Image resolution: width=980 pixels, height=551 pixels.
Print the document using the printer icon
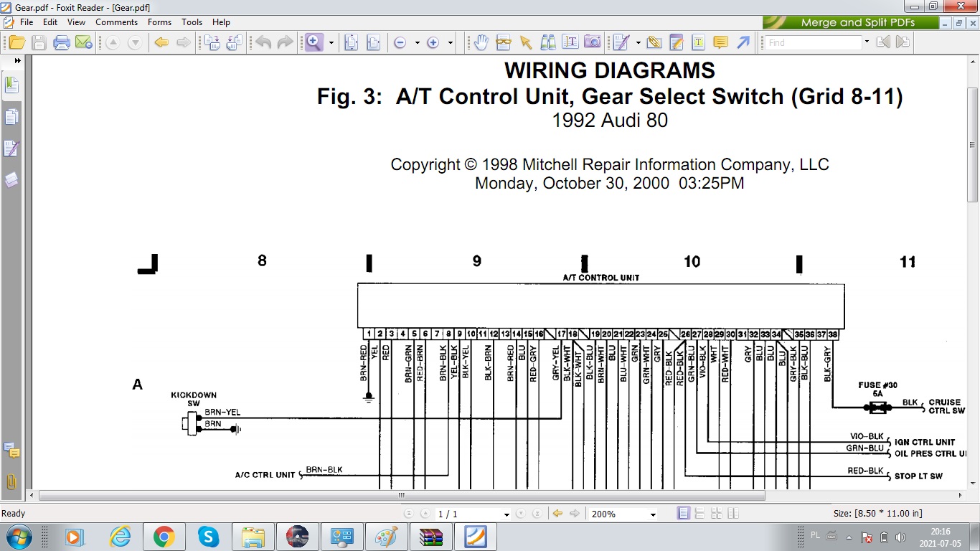[x=62, y=42]
